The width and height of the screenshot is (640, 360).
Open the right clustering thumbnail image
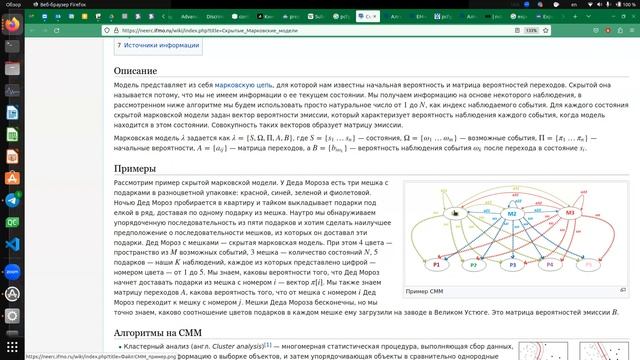(x=604, y=351)
